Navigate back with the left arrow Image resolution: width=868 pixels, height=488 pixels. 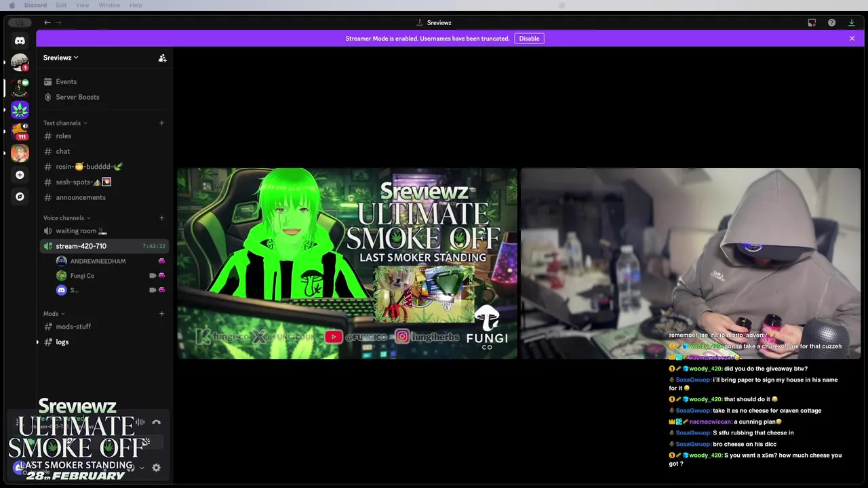47,22
